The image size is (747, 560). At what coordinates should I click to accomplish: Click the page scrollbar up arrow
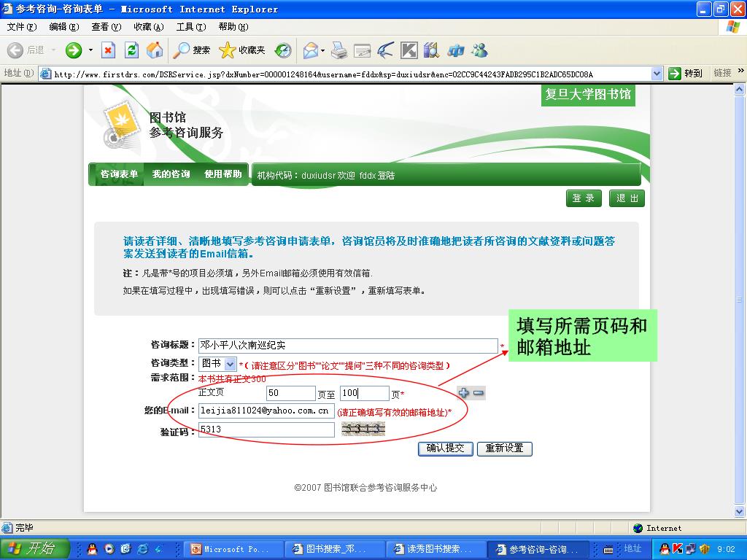(740, 89)
